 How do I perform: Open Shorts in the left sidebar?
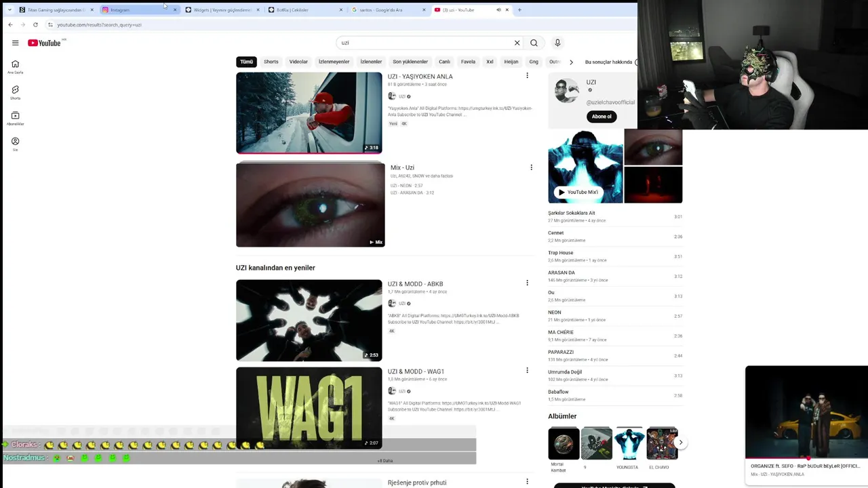(x=15, y=93)
